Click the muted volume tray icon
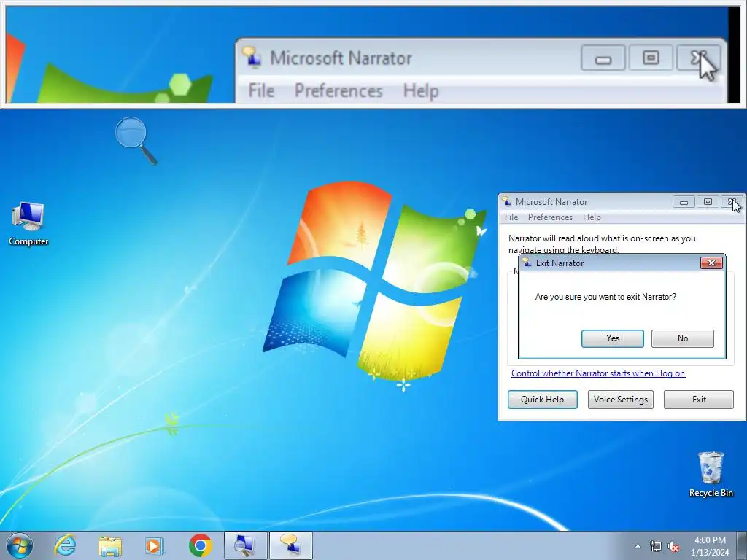Screen dimensions: 747x560 pyautogui.click(x=673, y=546)
